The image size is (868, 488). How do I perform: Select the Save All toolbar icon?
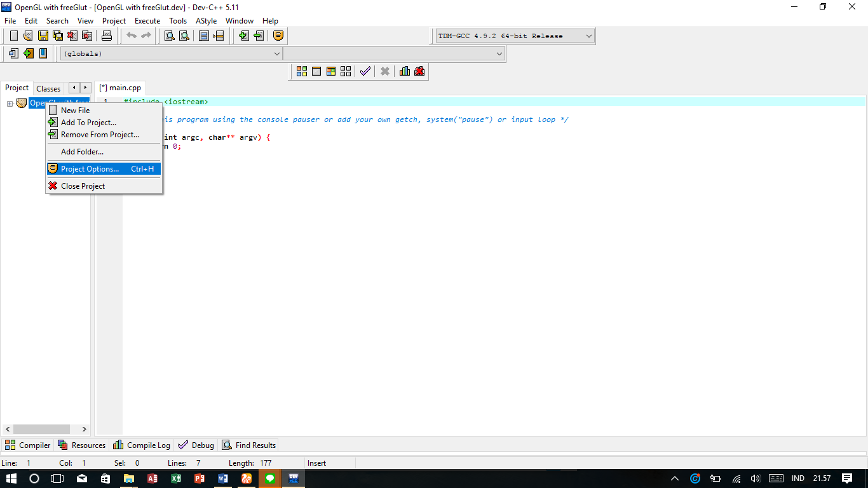[57, 36]
